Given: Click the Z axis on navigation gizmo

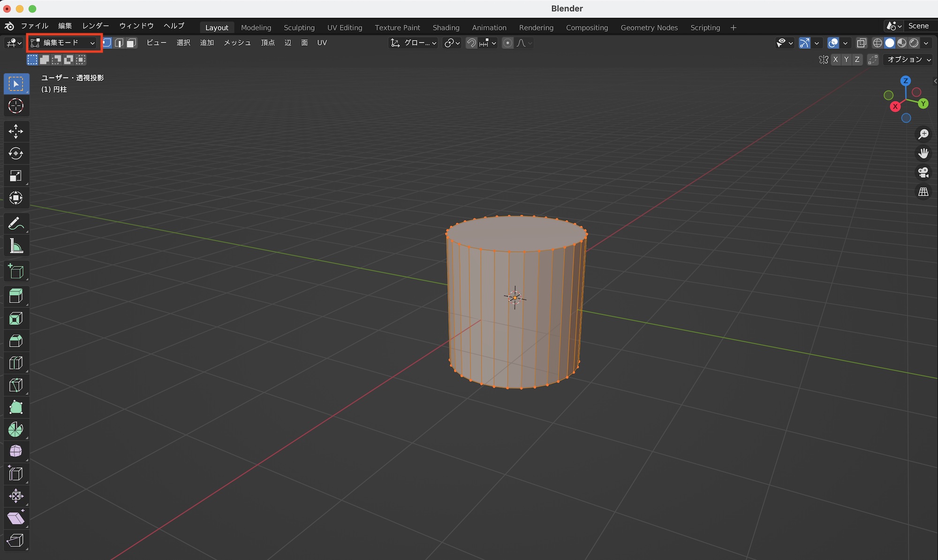Looking at the screenshot, I should point(906,81).
